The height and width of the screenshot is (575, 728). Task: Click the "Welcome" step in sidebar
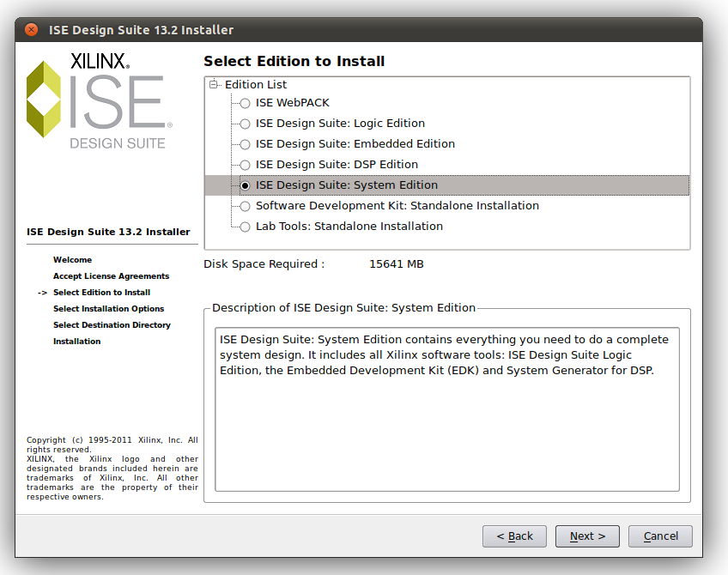72,260
